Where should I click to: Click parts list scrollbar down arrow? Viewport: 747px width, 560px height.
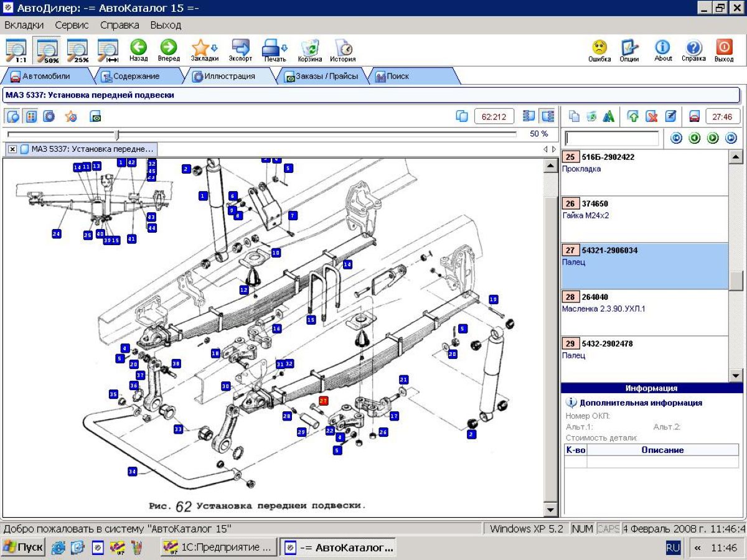tap(736, 375)
